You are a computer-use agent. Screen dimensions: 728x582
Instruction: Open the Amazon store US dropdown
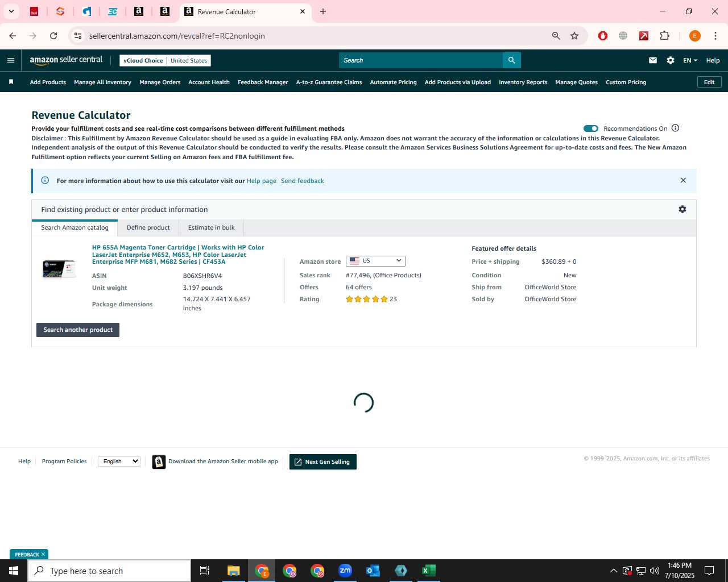[x=375, y=261]
